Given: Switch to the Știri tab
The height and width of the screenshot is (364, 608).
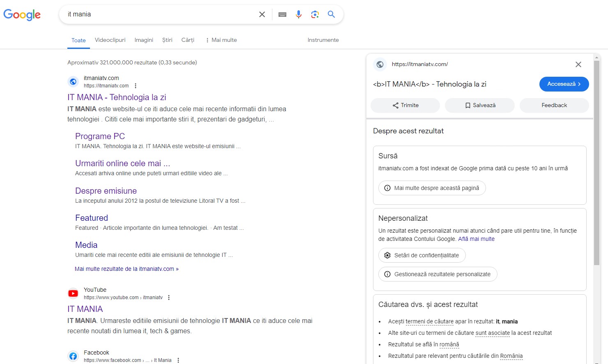Looking at the screenshot, I should 167,40.
